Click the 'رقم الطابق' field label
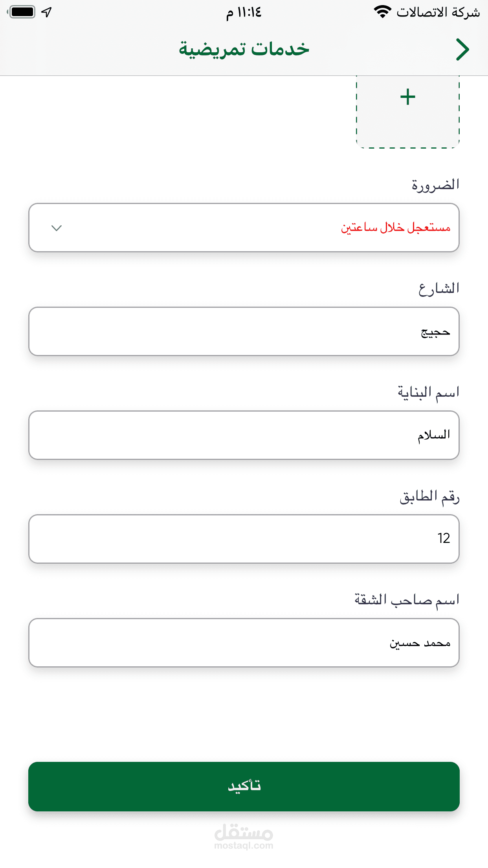Viewport: 488px width, 868px height. [x=429, y=497]
